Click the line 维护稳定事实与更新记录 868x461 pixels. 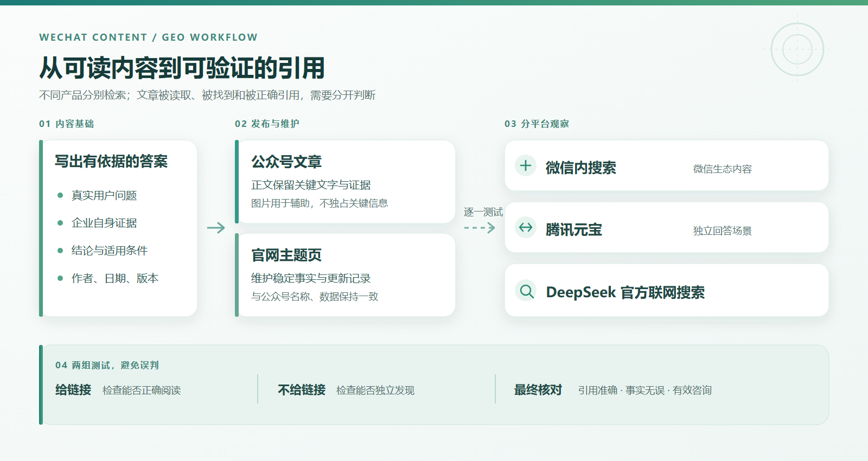311,278
